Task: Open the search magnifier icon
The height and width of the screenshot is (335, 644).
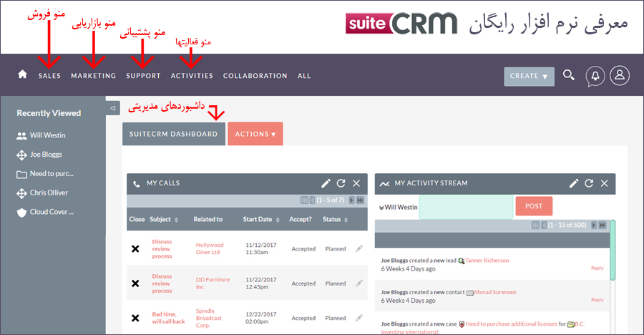Action: [x=568, y=75]
